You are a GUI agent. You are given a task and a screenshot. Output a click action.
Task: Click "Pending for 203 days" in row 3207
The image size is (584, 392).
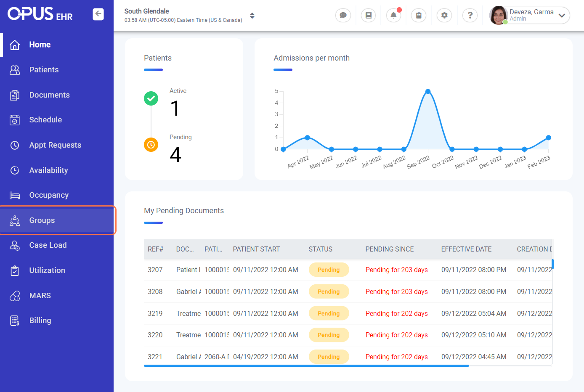[397, 270]
